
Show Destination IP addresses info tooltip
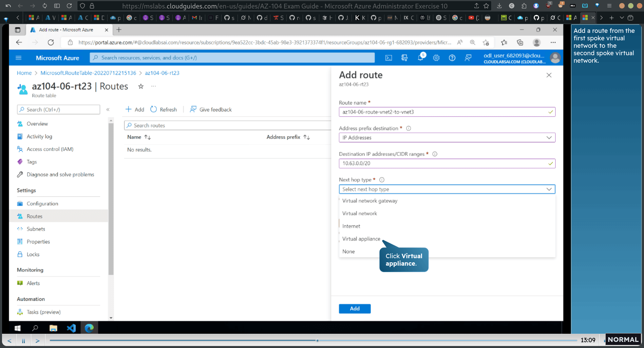click(x=435, y=154)
